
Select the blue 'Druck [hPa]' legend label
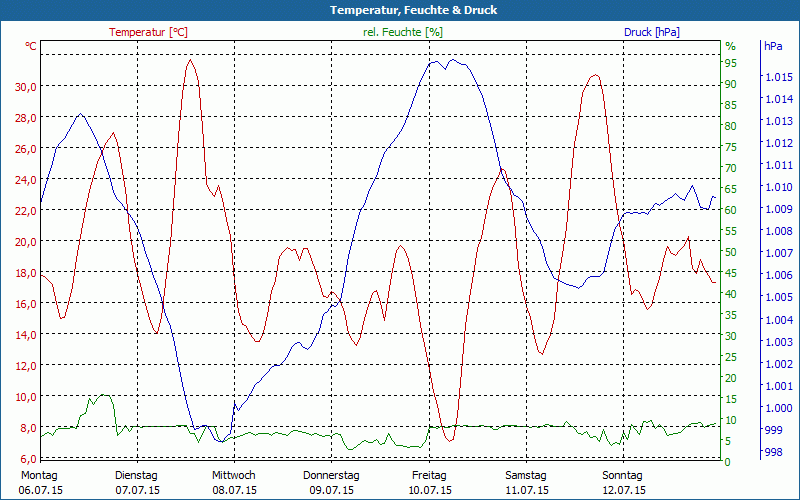click(x=651, y=32)
